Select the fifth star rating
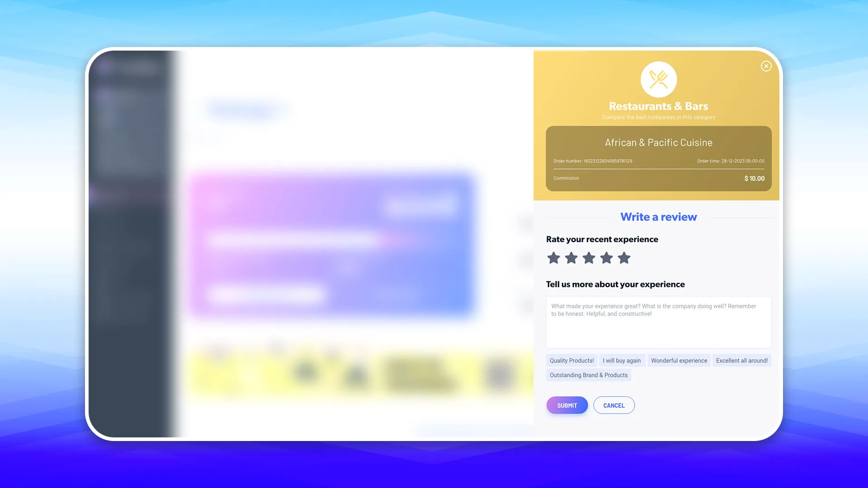The width and height of the screenshot is (868, 488). pos(623,258)
